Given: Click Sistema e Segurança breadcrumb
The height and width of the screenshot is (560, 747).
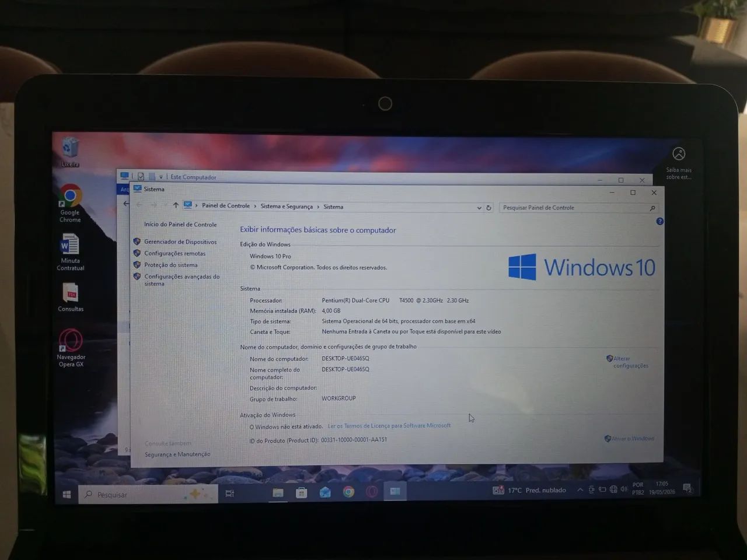Looking at the screenshot, I should pos(287,206).
